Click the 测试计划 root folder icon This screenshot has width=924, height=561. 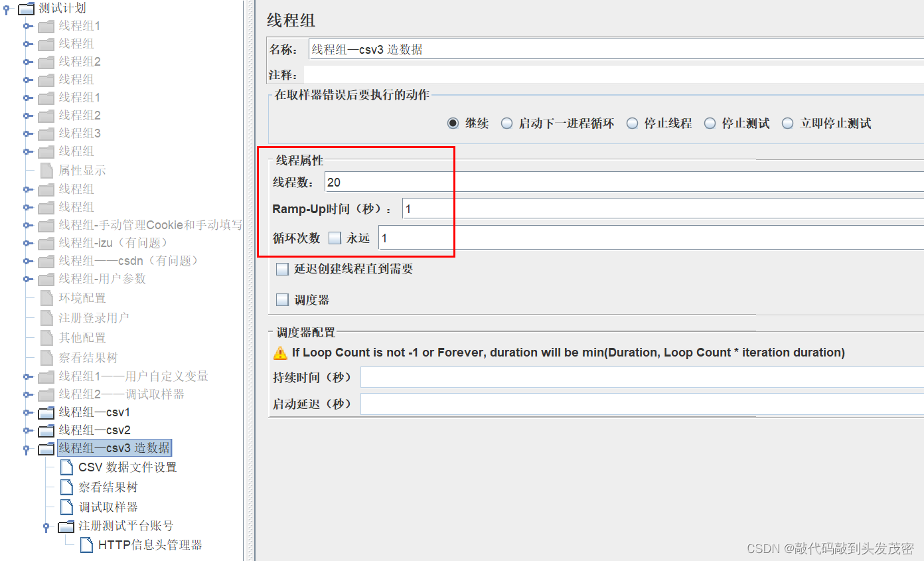tap(26, 9)
